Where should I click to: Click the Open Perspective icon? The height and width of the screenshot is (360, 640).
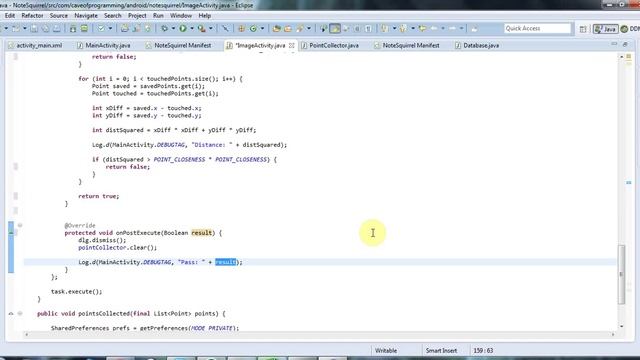pos(583,29)
